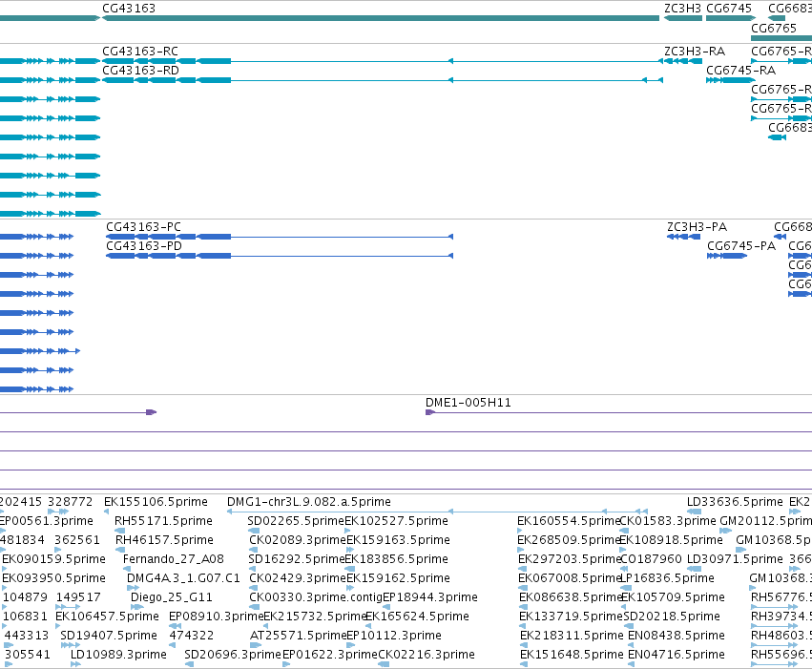Select the LD10989.3prime EST

pyautogui.click(x=118, y=655)
